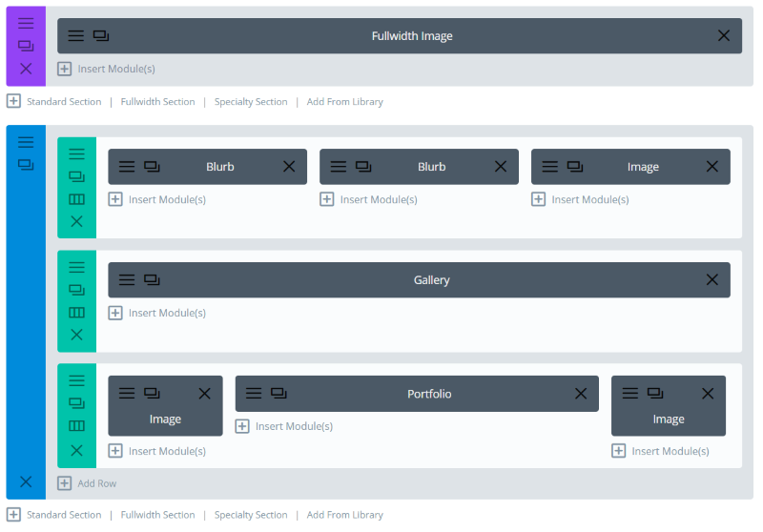The height and width of the screenshot is (532, 763).
Task: Delete the row containing the Portfolio module
Action: [76, 450]
